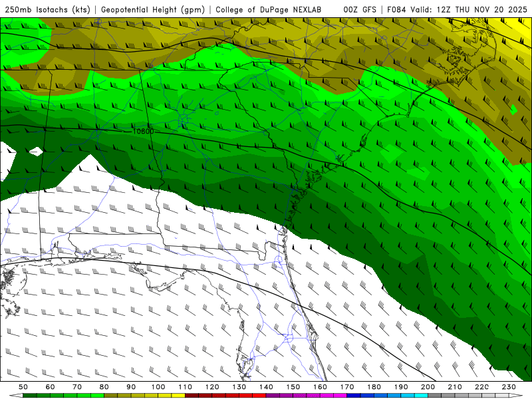Select the 50 value on the legend
The width and height of the screenshot is (532, 399).
click(x=23, y=387)
